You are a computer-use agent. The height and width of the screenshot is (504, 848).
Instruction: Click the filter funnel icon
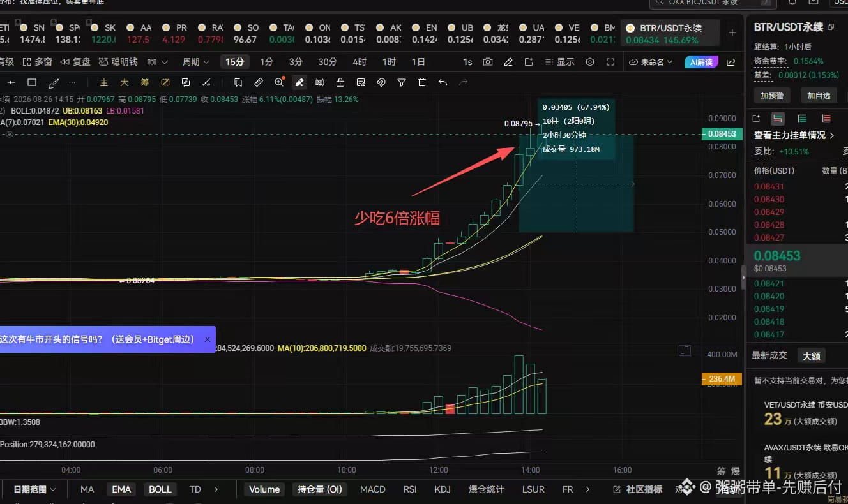click(402, 82)
